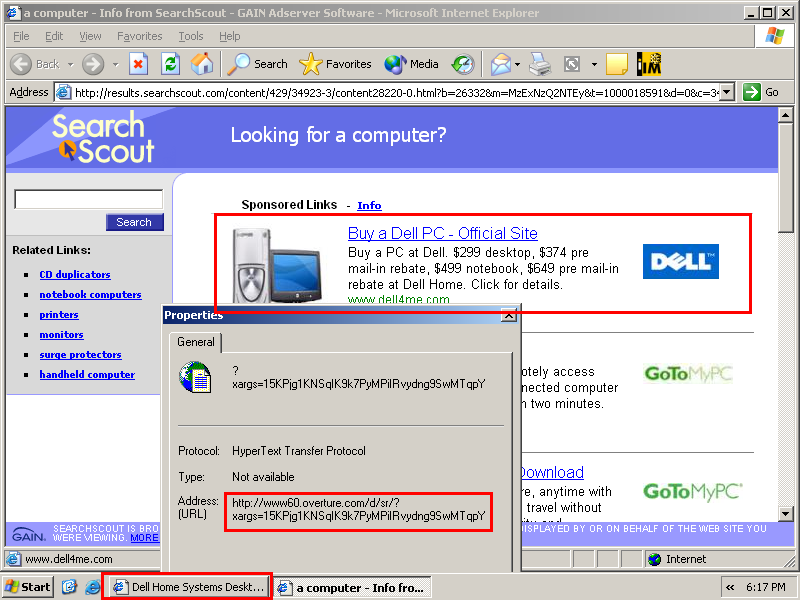
Task: Follow the surge protectors related link
Action: (x=80, y=355)
